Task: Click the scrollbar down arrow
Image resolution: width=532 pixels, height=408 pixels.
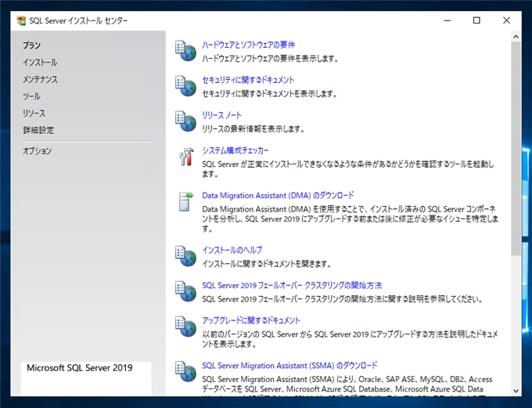Action: pyautogui.click(x=516, y=391)
